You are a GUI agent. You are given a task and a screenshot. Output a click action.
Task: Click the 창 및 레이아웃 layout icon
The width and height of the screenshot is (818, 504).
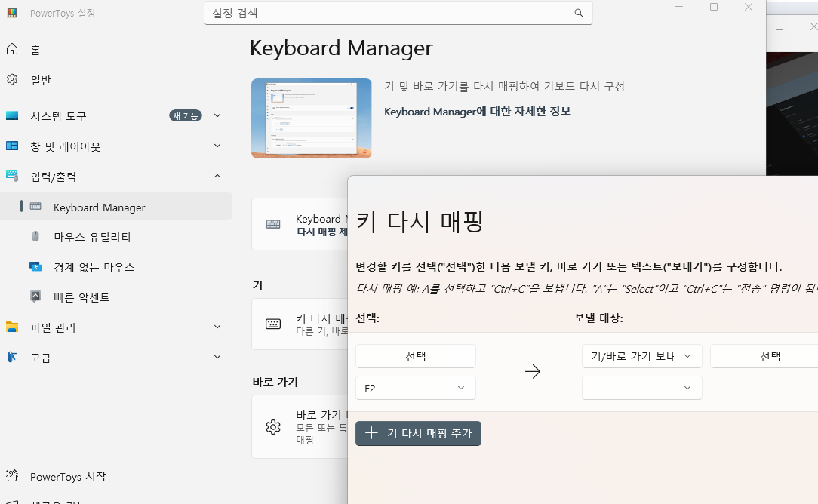(12, 146)
